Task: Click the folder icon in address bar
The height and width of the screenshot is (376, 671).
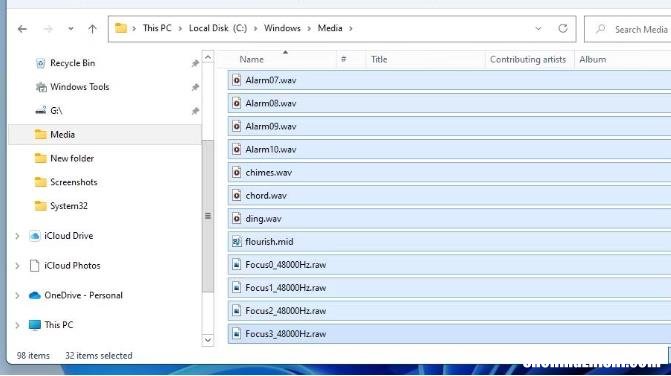Action: (121, 28)
